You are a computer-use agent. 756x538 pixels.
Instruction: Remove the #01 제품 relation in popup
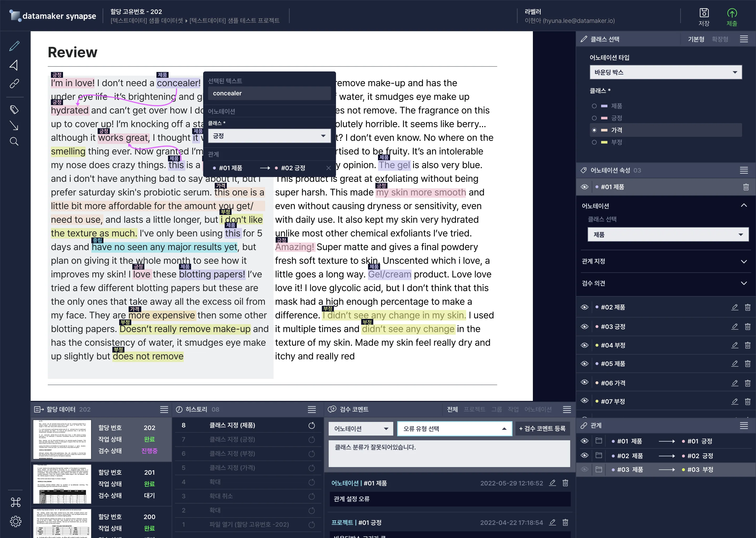(x=328, y=168)
